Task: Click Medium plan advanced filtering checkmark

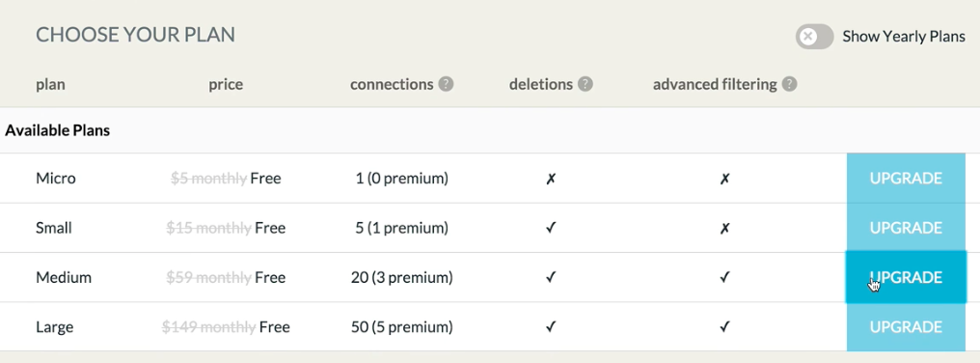Action: click(724, 277)
